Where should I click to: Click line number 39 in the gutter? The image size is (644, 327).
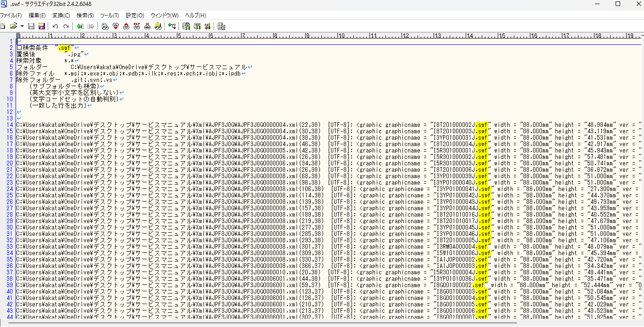(x=10, y=285)
